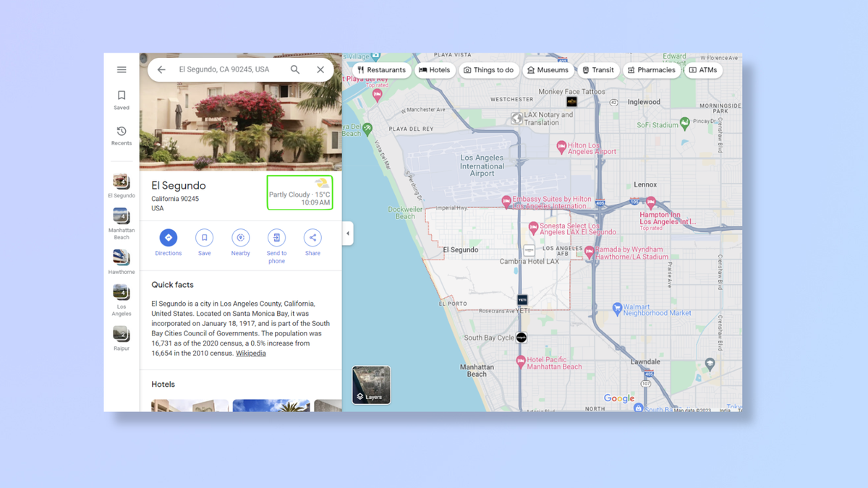Image resolution: width=868 pixels, height=488 pixels.
Task: Open the El Segundo weather details
Action: (299, 193)
